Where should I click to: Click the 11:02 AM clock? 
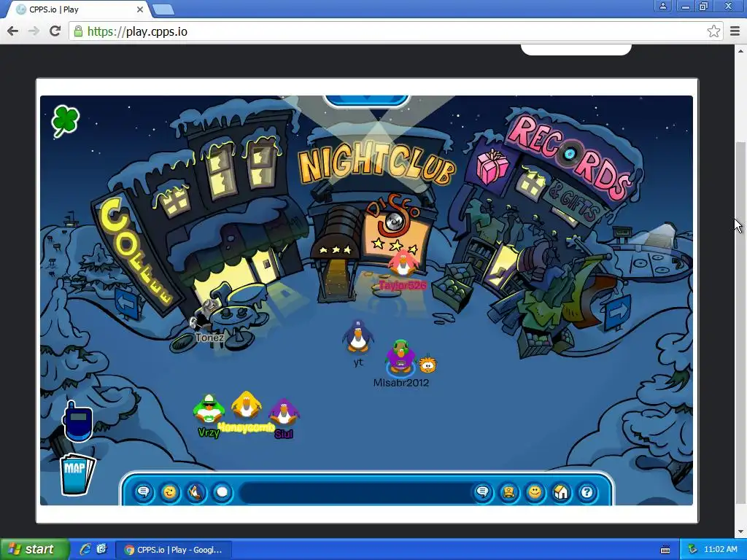tap(720, 550)
